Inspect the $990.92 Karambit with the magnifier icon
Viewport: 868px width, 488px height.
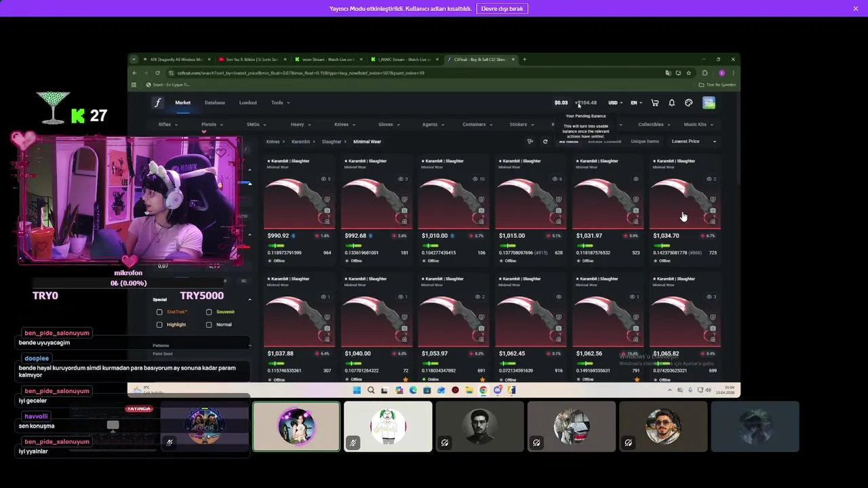point(327,221)
